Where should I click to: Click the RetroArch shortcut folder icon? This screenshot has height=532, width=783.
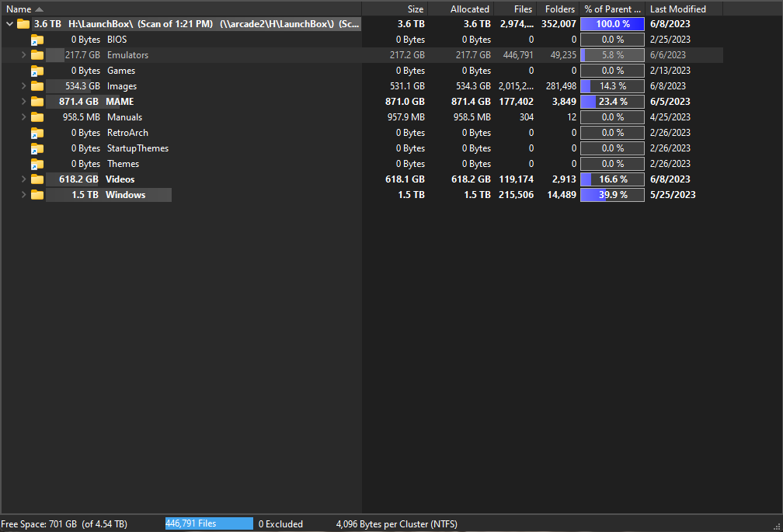click(x=37, y=133)
